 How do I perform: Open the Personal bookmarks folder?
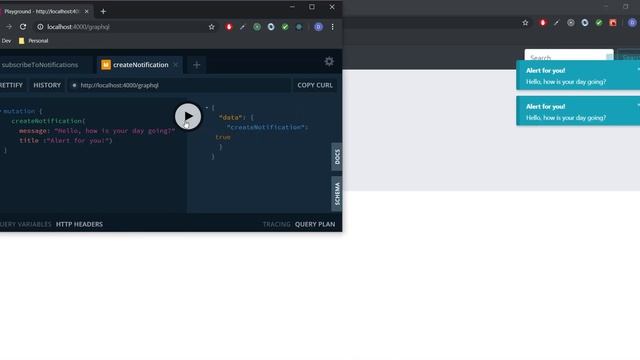click(x=33, y=41)
